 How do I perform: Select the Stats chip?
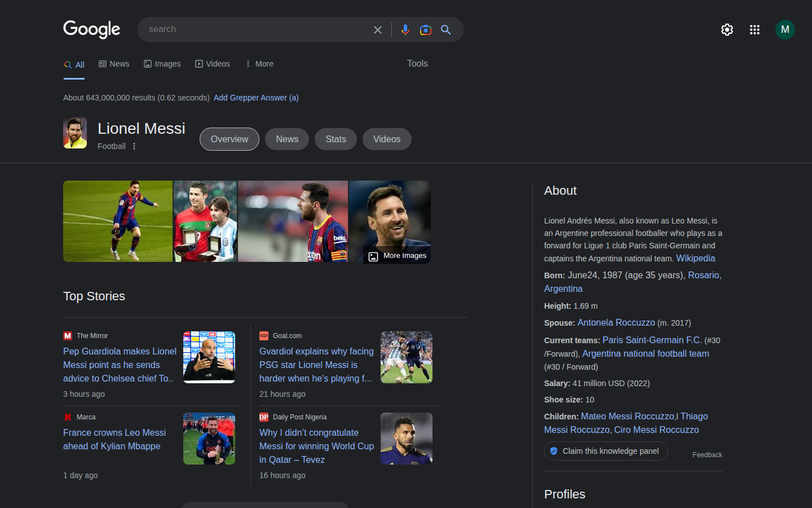336,139
